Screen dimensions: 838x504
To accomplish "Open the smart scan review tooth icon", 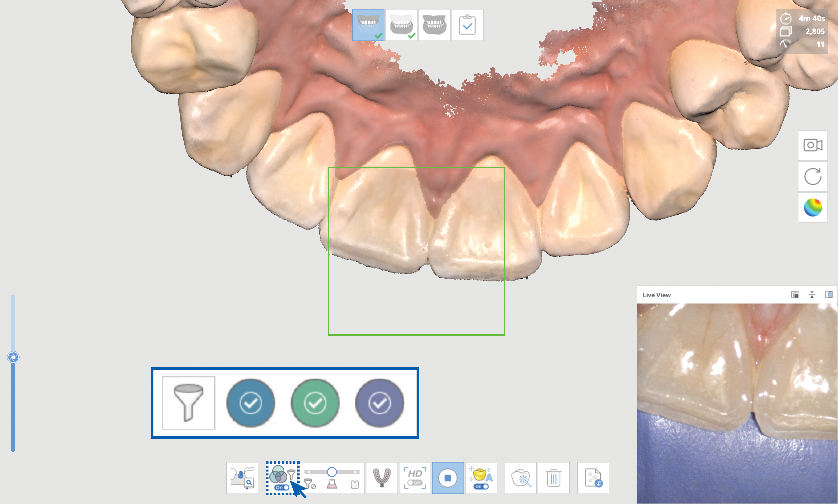I will (x=520, y=478).
